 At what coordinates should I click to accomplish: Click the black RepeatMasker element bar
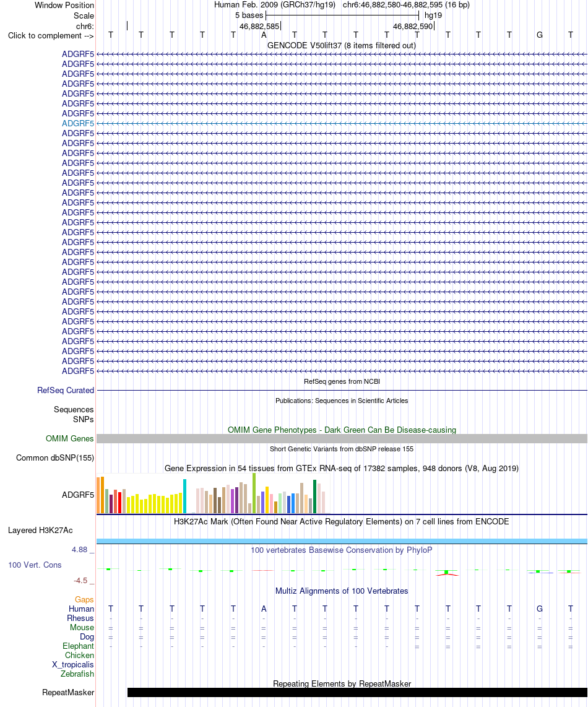tap(357, 693)
